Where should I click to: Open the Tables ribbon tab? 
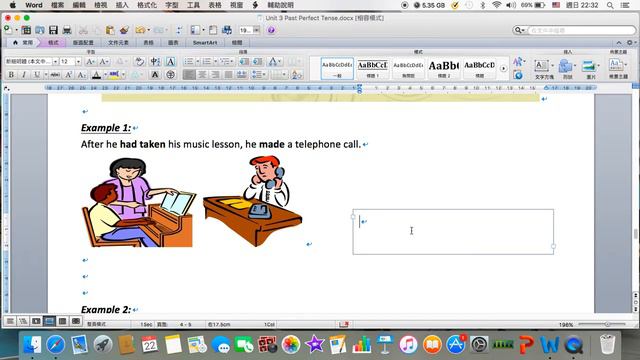[148, 42]
